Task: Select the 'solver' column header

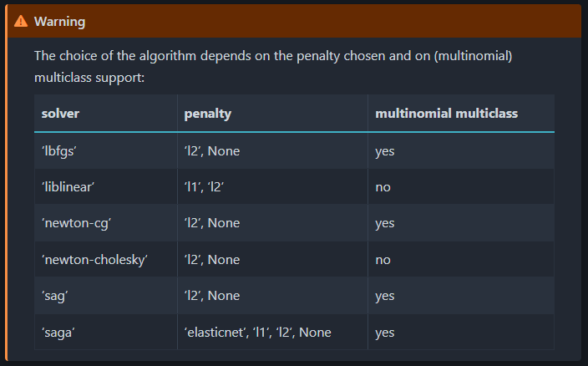Action: [x=106, y=114]
